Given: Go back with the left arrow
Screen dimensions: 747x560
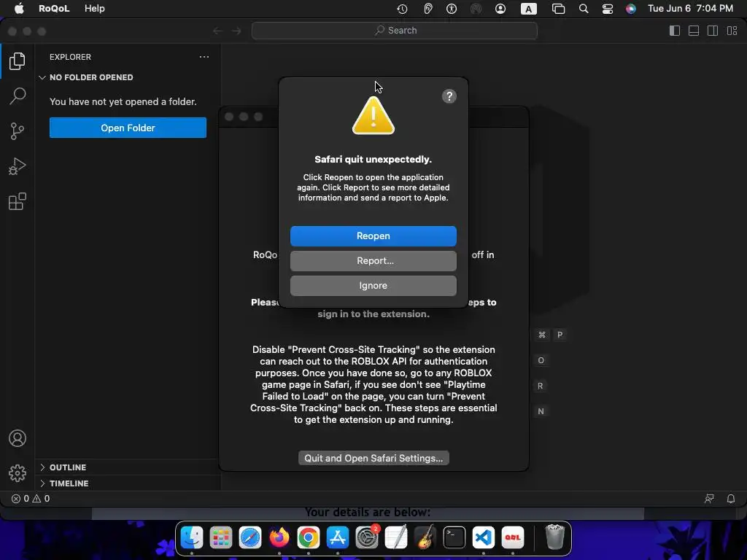Looking at the screenshot, I should tap(217, 31).
